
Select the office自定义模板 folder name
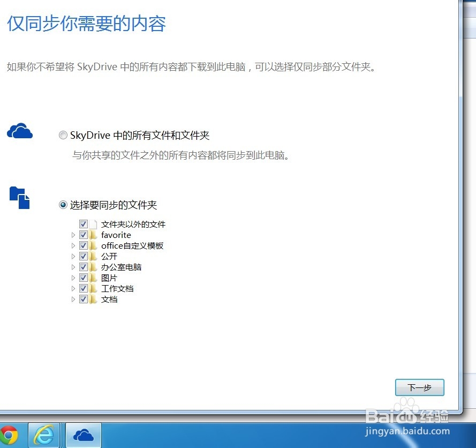132,245
